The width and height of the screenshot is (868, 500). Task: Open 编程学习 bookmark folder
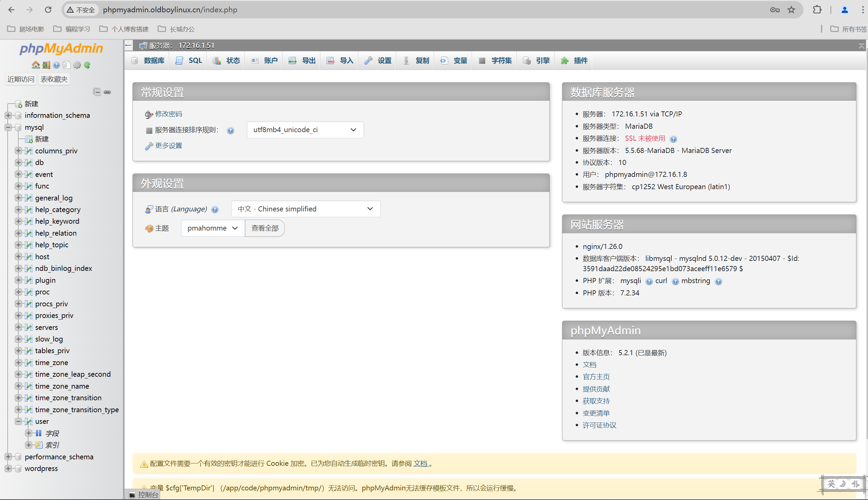pyautogui.click(x=72, y=29)
